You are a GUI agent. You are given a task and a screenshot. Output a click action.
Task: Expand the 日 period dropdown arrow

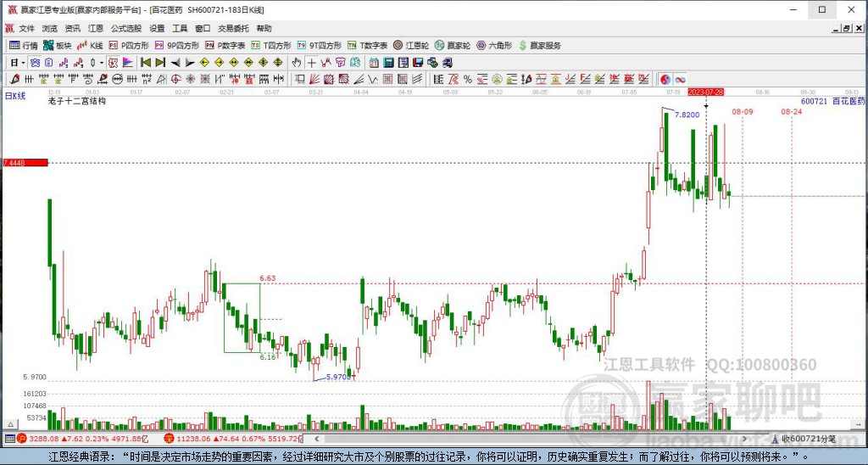pyautogui.click(x=23, y=63)
